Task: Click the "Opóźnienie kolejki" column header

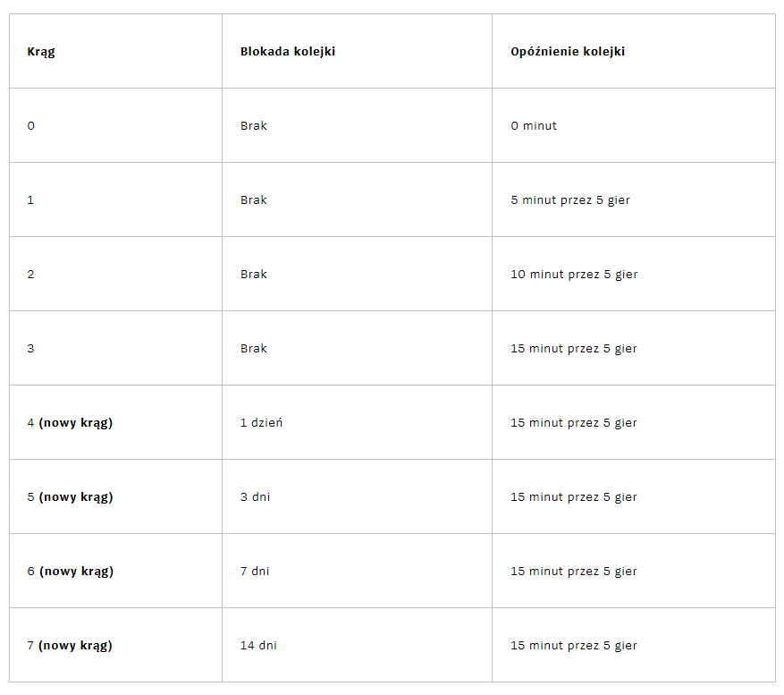Action: pyautogui.click(x=568, y=52)
